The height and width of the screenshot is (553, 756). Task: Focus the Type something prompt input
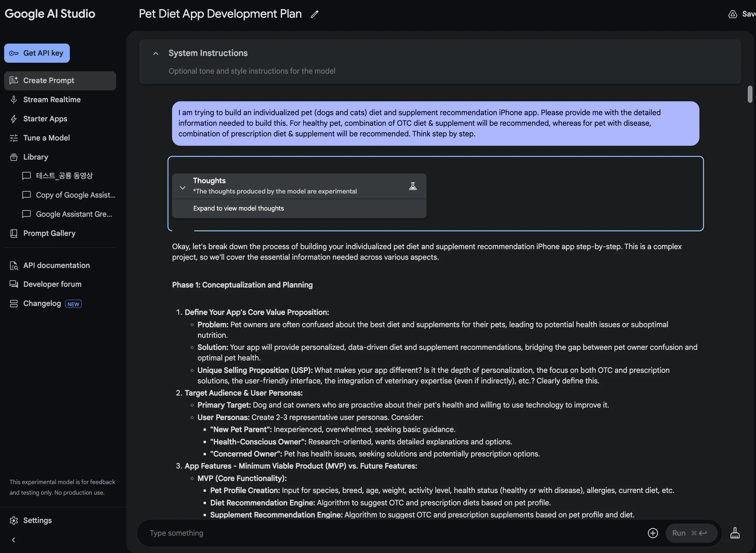pos(395,533)
